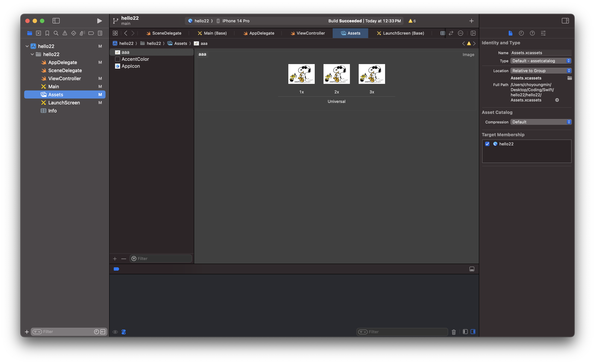Open the Type assetcatalog dropdown
The image size is (595, 364).
(541, 61)
